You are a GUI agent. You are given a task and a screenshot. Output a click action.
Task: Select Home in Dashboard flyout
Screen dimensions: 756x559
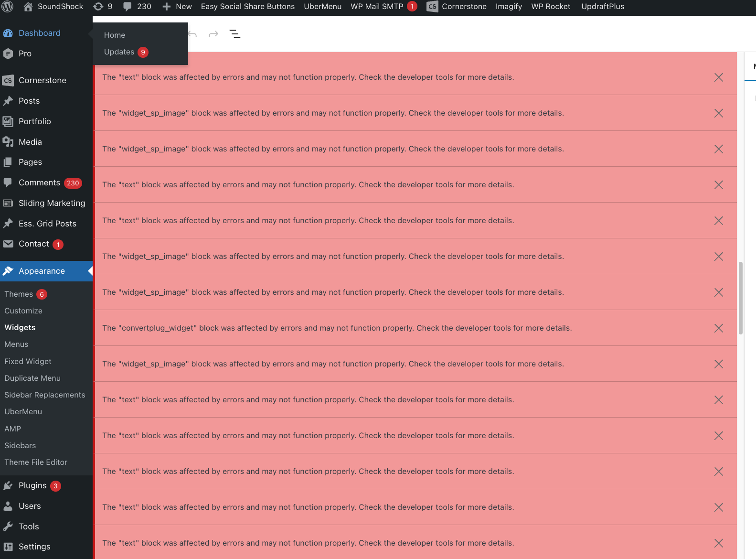coord(115,35)
